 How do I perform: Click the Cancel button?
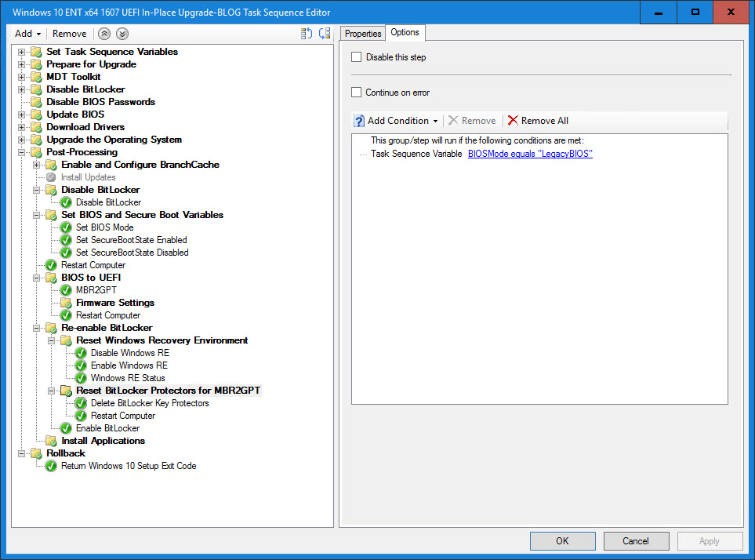[636, 541]
